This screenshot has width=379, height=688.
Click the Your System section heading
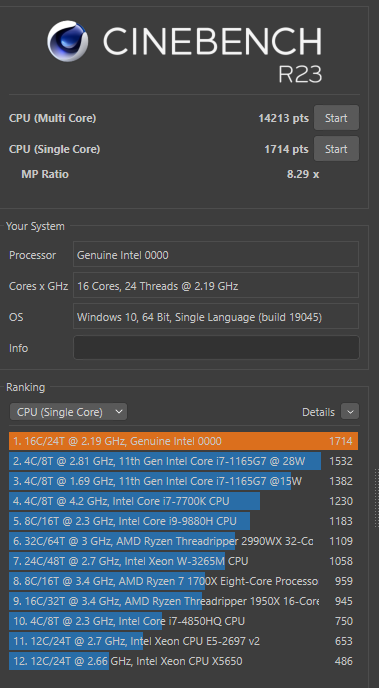click(x=35, y=226)
